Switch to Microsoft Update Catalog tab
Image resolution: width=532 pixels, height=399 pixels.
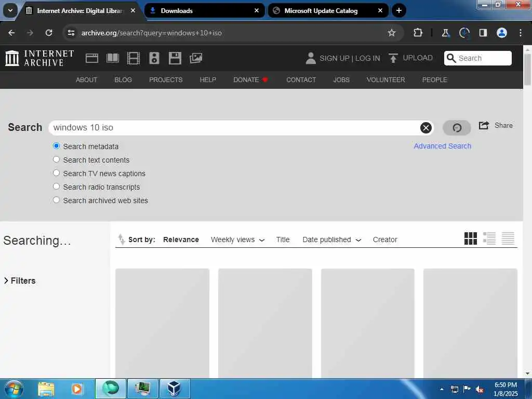[x=328, y=10]
